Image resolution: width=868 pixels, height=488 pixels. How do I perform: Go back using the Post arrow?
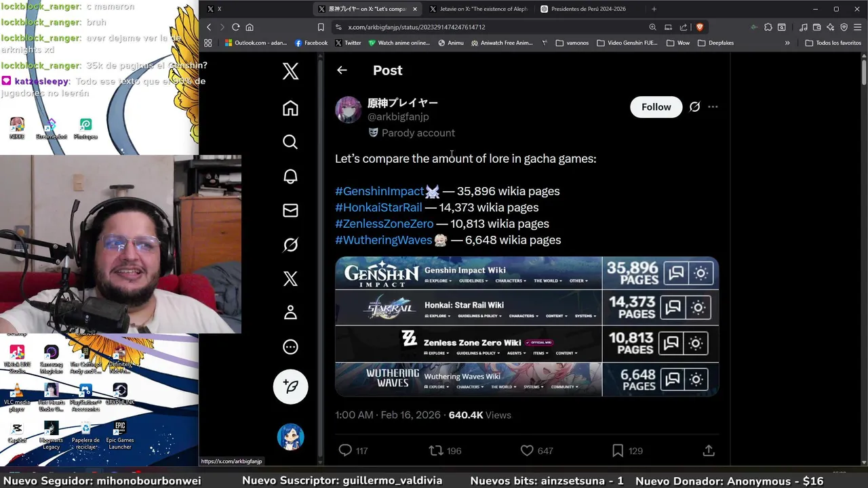tap(342, 70)
